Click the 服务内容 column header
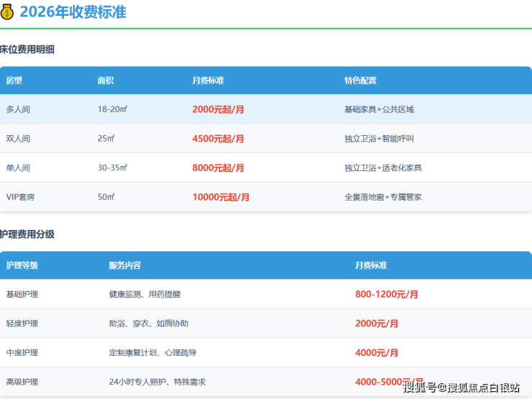 125,265
